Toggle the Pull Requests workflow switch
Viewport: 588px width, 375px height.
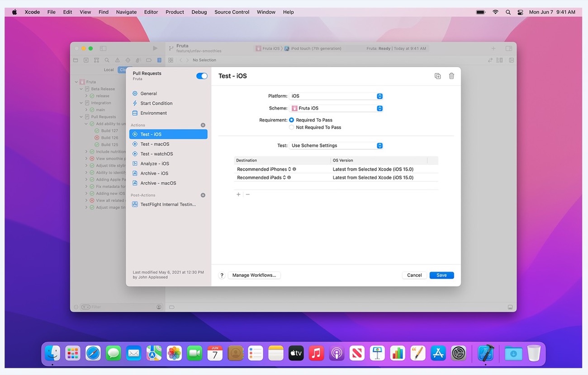(x=202, y=76)
